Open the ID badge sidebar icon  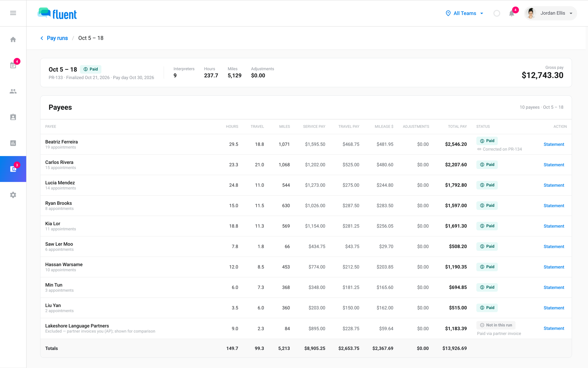(x=13, y=117)
